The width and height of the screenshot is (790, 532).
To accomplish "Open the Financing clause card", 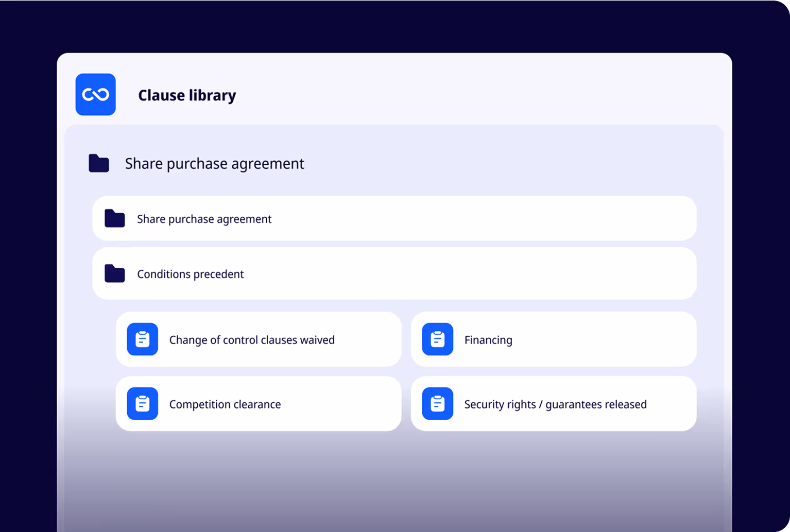I will click(x=554, y=339).
